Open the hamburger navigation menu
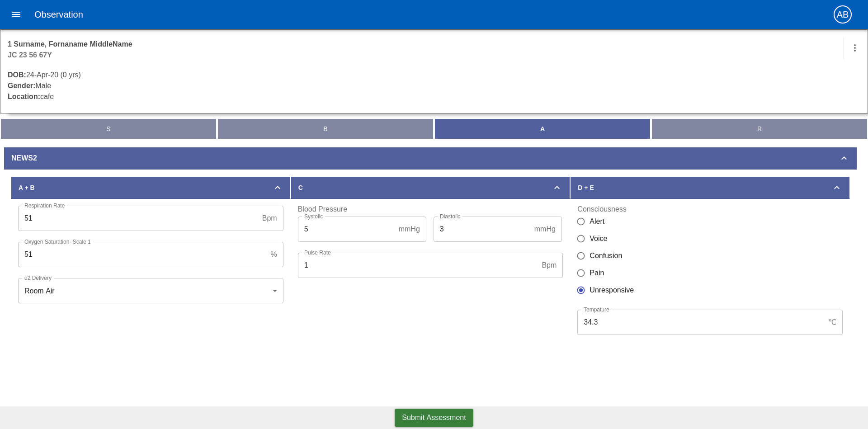868x429 pixels. 16,14
